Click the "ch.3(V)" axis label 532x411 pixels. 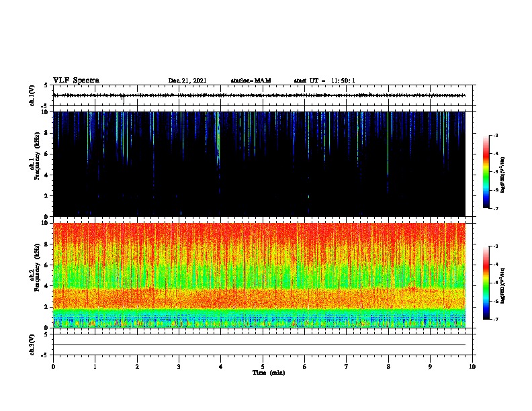[x=32, y=345]
